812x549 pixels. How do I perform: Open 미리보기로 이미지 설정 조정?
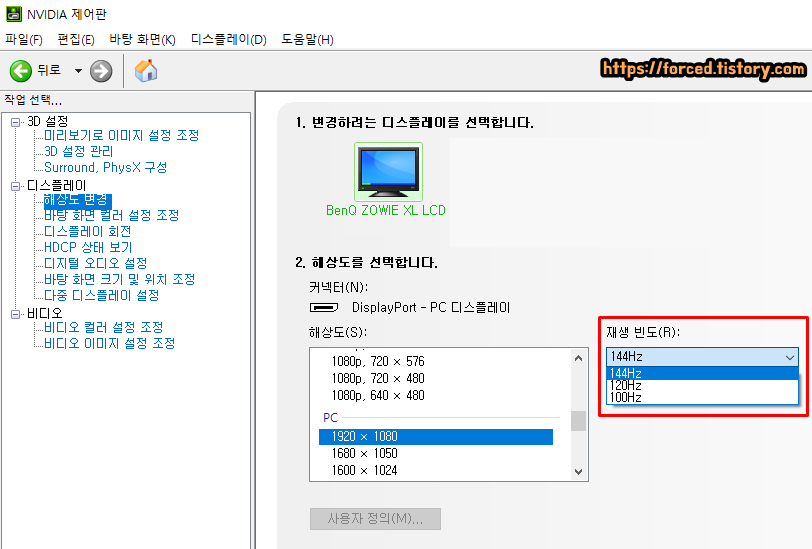122,136
